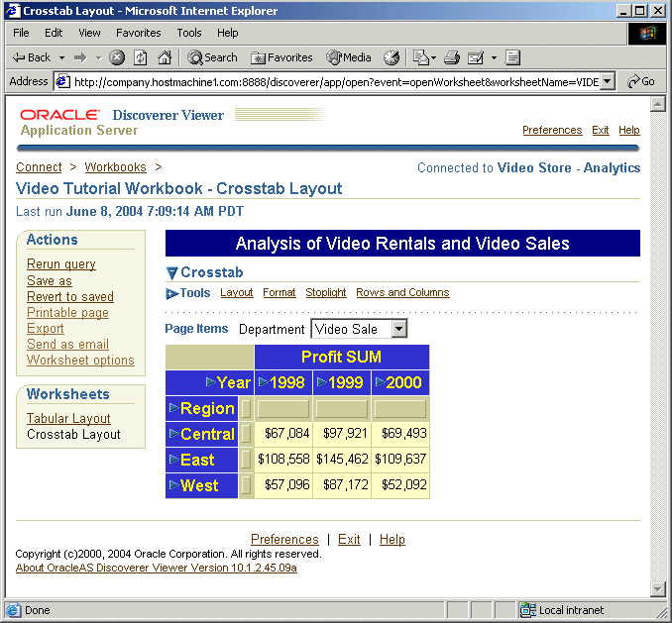Image resolution: width=672 pixels, height=623 pixels.
Task: Open Edit button dropdown arrow in toolbar
Action: click(494, 57)
